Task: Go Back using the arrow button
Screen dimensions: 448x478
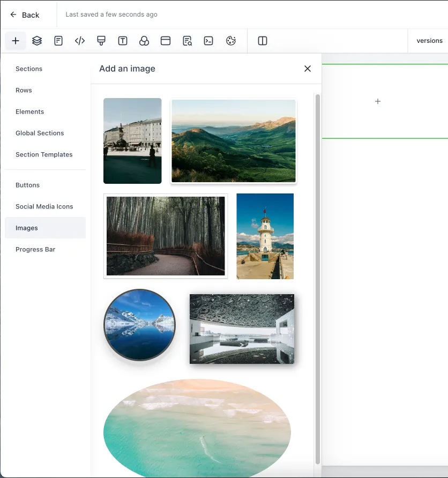Action: pyautogui.click(x=25, y=15)
